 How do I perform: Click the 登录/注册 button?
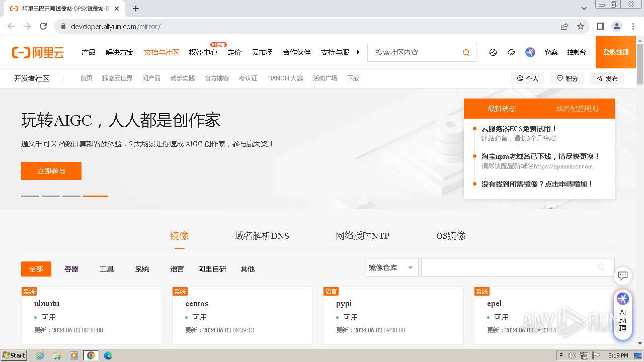616,52
